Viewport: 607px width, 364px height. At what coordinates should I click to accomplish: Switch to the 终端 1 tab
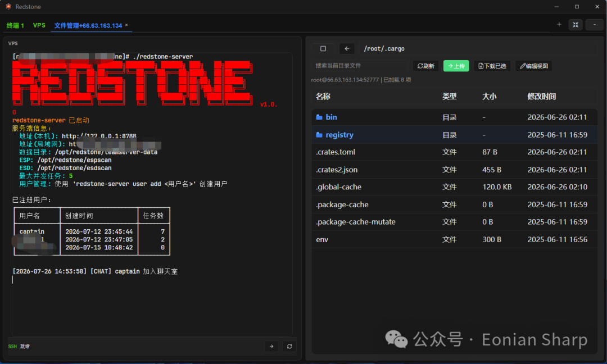15,25
